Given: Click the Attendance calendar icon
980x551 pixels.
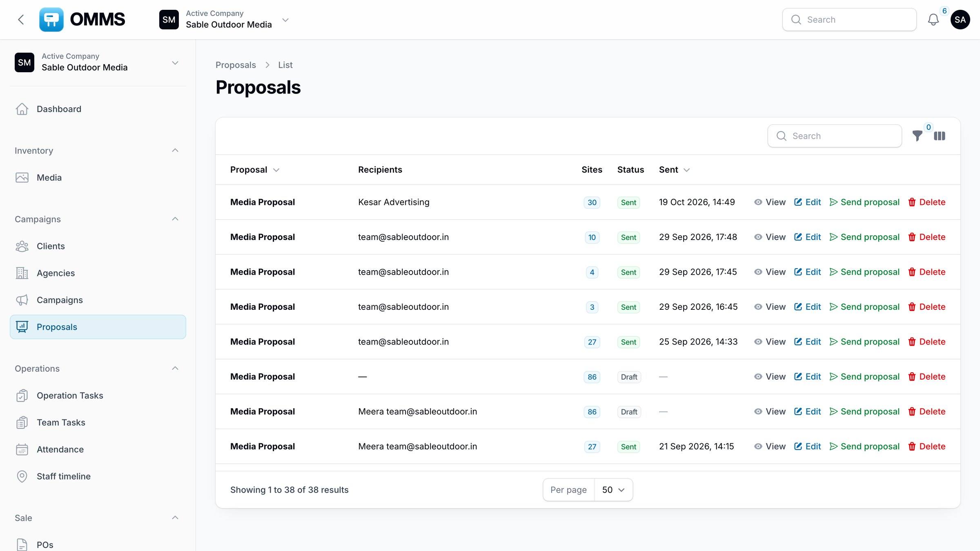Looking at the screenshot, I should [x=22, y=449].
